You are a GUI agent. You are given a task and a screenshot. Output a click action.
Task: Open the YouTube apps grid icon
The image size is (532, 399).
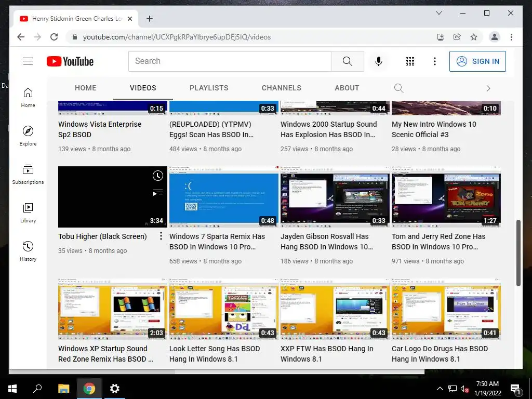point(410,61)
